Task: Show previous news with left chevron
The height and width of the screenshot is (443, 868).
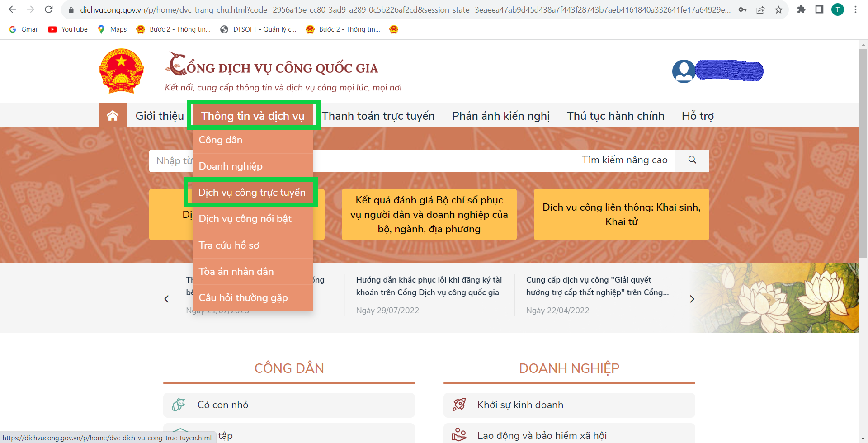Action: pos(166,299)
